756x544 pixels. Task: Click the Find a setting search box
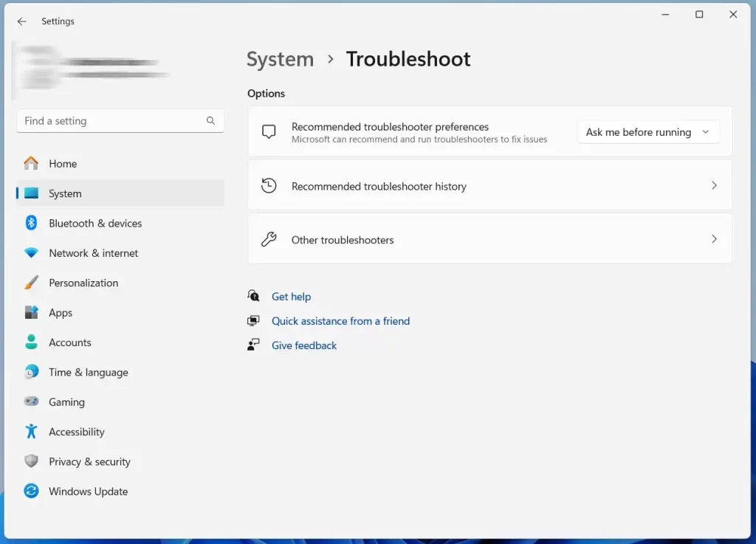click(x=120, y=121)
